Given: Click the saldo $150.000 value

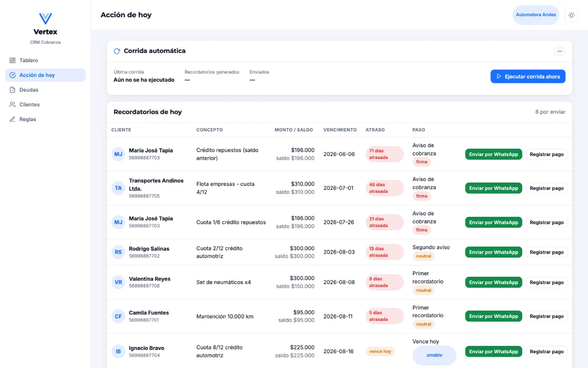Looking at the screenshot, I should (x=295, y=287).
